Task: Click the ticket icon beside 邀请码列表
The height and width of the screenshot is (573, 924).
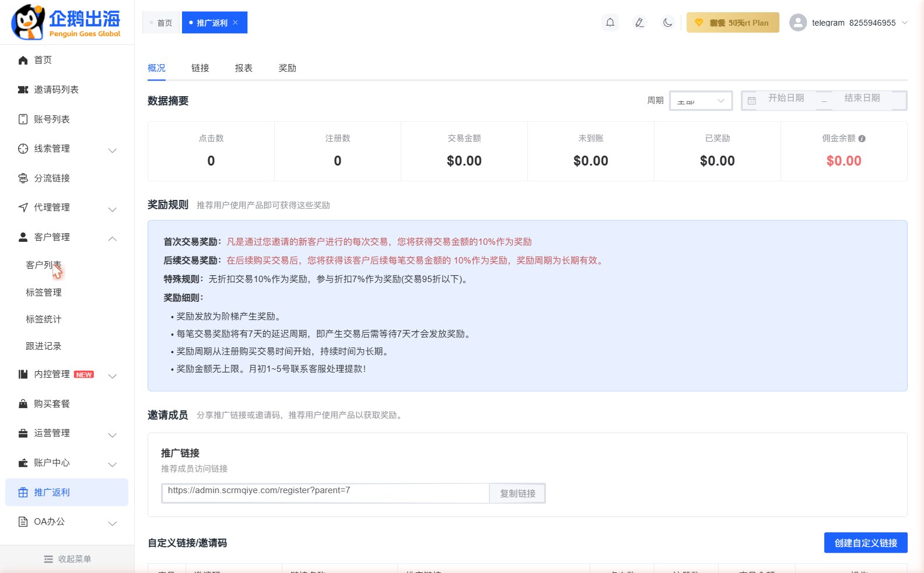Action: click(x=23, y=90)
